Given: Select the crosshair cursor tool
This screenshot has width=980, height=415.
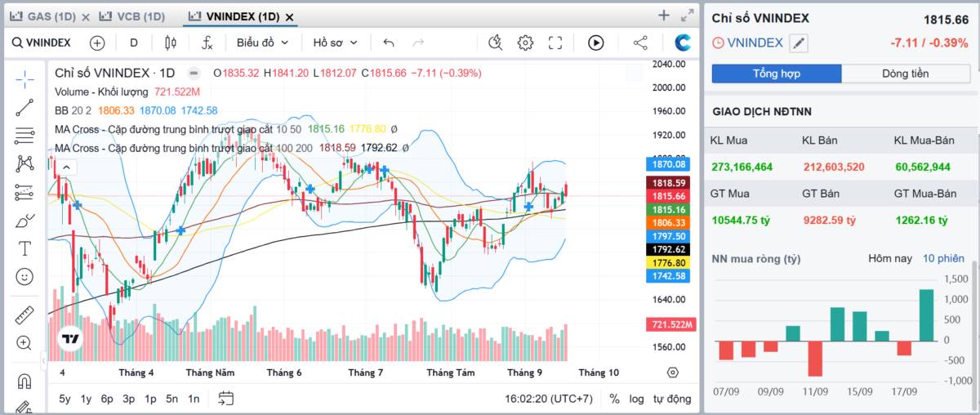Looking at the screenshot, I should (24, 79).
